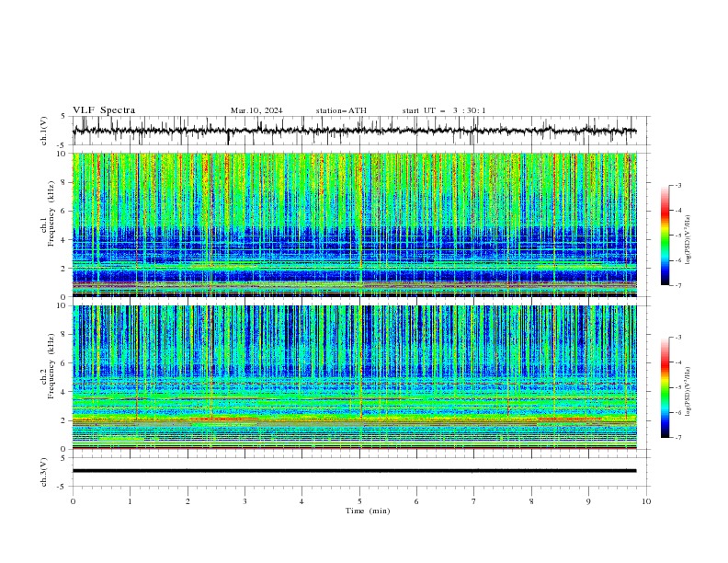Click the ch.1 voltage waveform trace
728x563 pixels.
coord(354,131)
